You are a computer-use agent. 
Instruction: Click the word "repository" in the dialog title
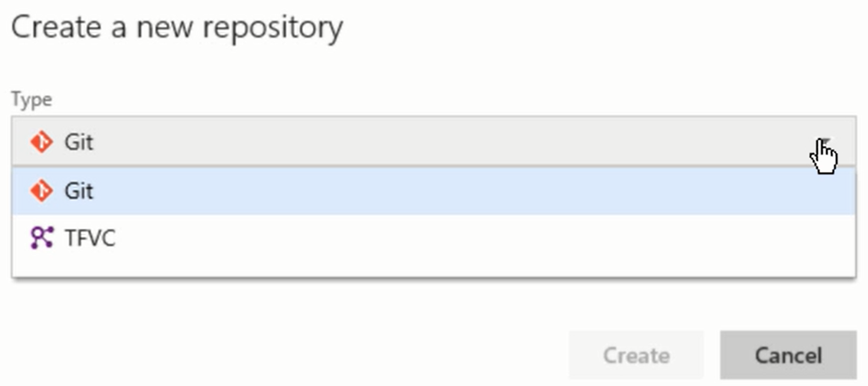coord(273,29)
